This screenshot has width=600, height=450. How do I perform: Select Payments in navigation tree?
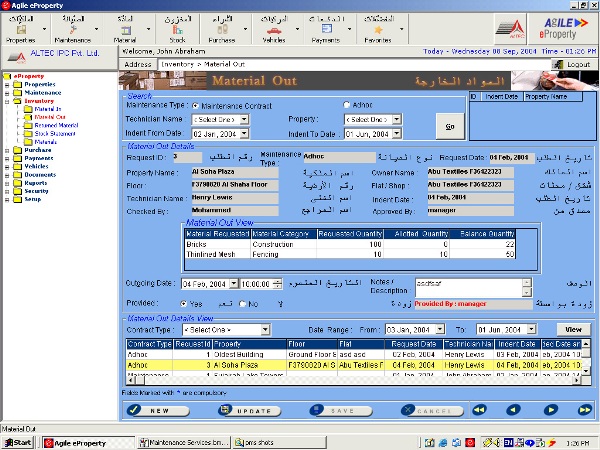coord(39,158)
